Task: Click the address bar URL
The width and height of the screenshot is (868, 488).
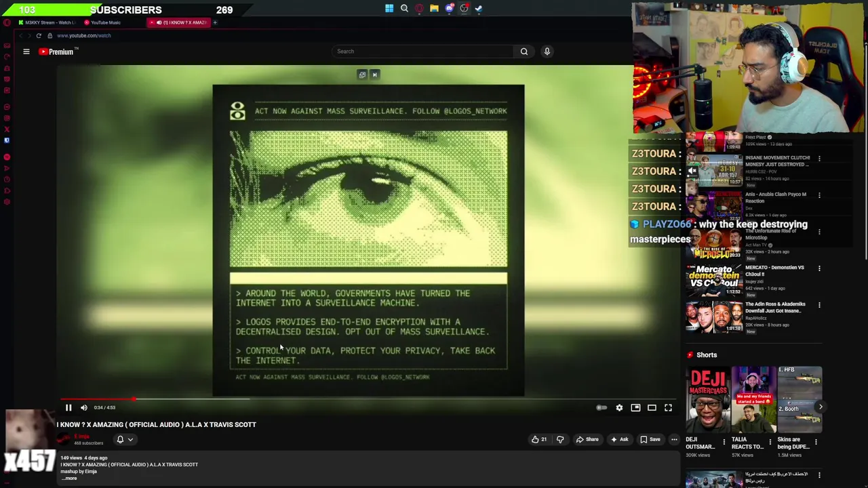Action: pos(84,35)
